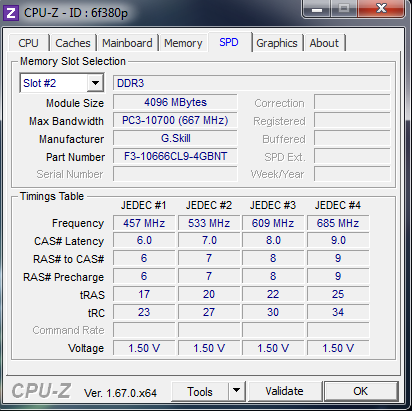Go to the Mainboard tab
Screen dimensions: 412x411
pos(127,43)
